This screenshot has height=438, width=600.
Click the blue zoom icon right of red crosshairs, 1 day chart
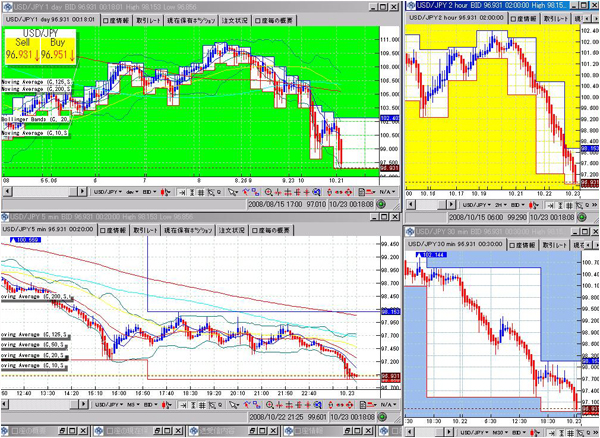316,192
